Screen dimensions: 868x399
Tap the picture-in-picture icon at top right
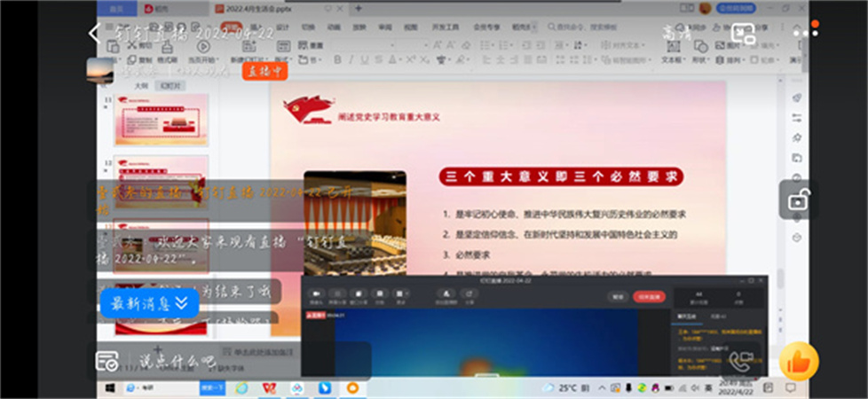point(743,35)
